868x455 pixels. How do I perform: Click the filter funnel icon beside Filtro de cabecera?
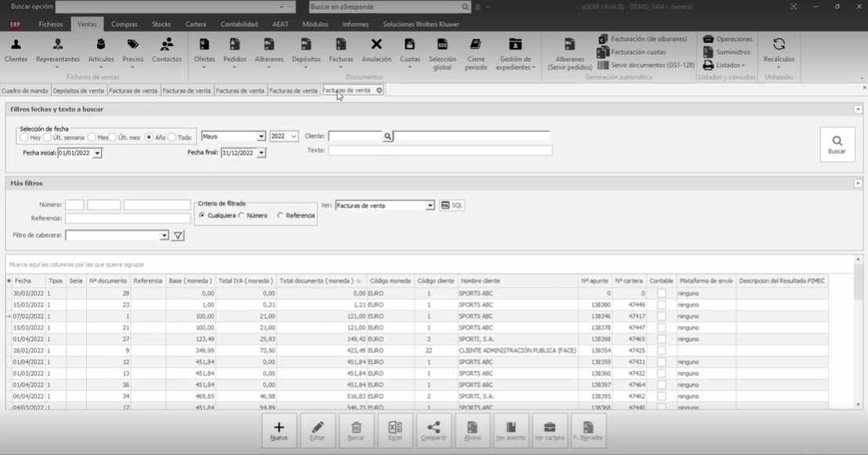coord(178,235)
